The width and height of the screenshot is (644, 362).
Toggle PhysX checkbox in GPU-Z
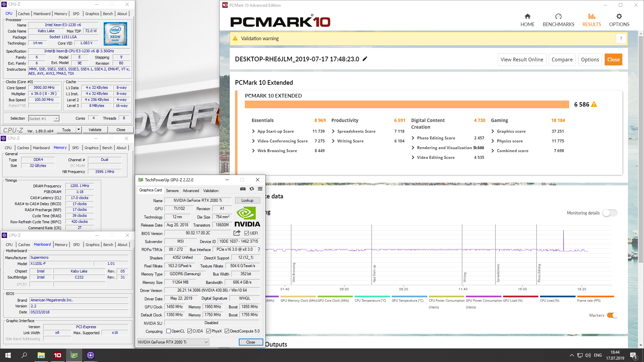[208, 331]
